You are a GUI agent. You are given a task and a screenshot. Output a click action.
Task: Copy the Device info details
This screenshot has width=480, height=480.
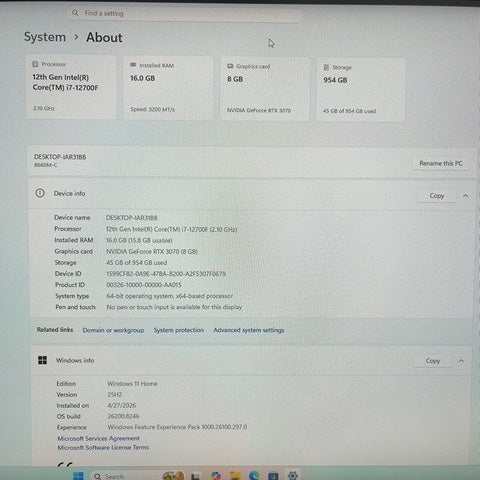click(x=437, y=196)
